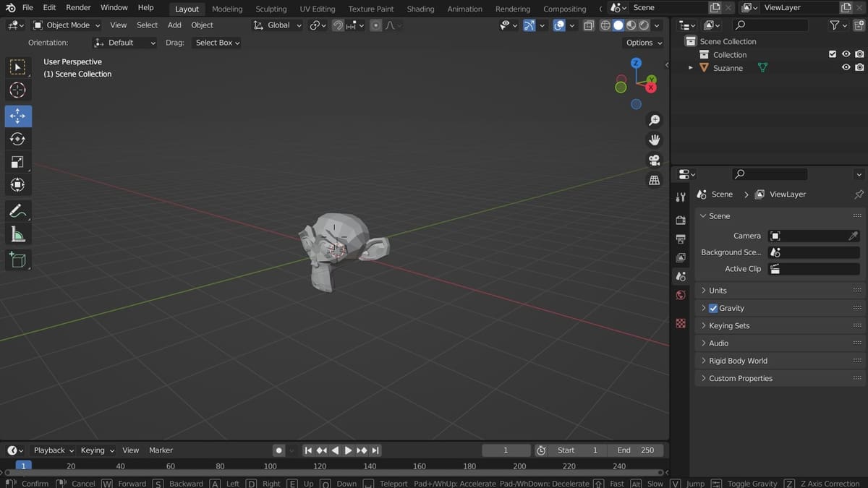This screenshot has height=488, width=868.
Task: Expand the Keying Sets panel
Action: point(780,326)
